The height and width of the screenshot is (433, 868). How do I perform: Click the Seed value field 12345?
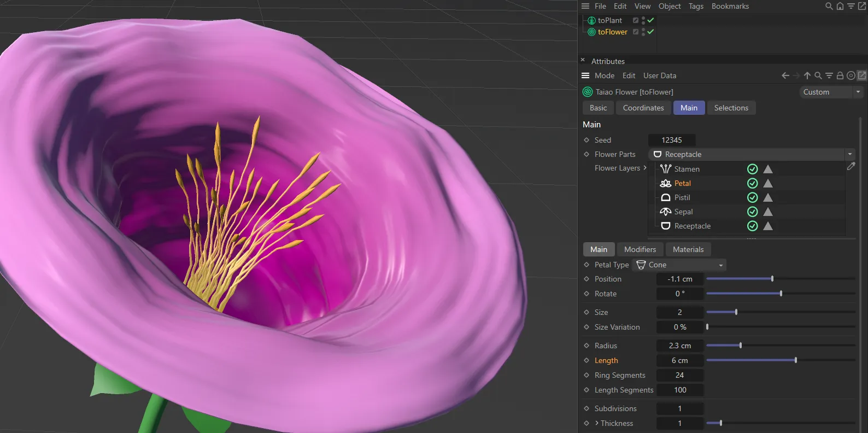(x=672, y=140)
